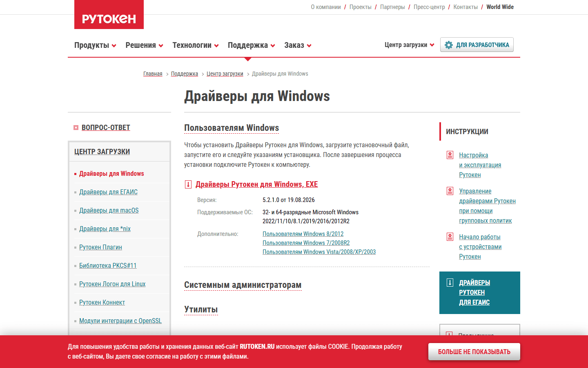Go to Главная breadcrumb

click(x=153, y=74)
